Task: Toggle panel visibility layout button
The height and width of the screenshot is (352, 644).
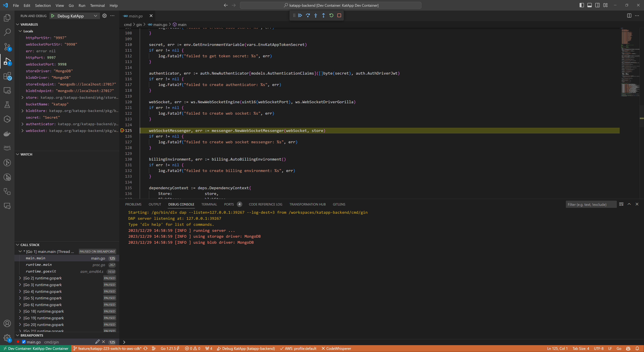Action: coord(589,5)
